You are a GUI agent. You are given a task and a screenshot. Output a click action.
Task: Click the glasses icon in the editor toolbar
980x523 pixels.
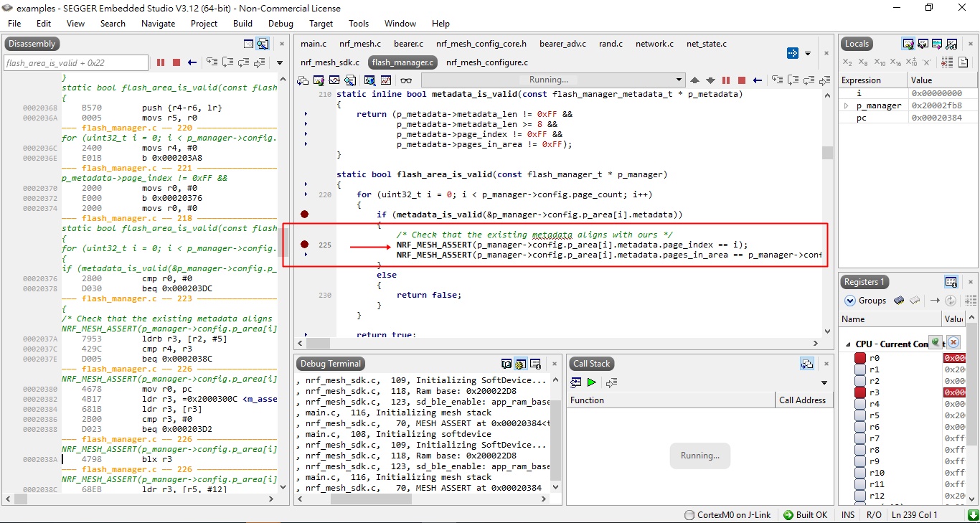(x=406, y=80)
